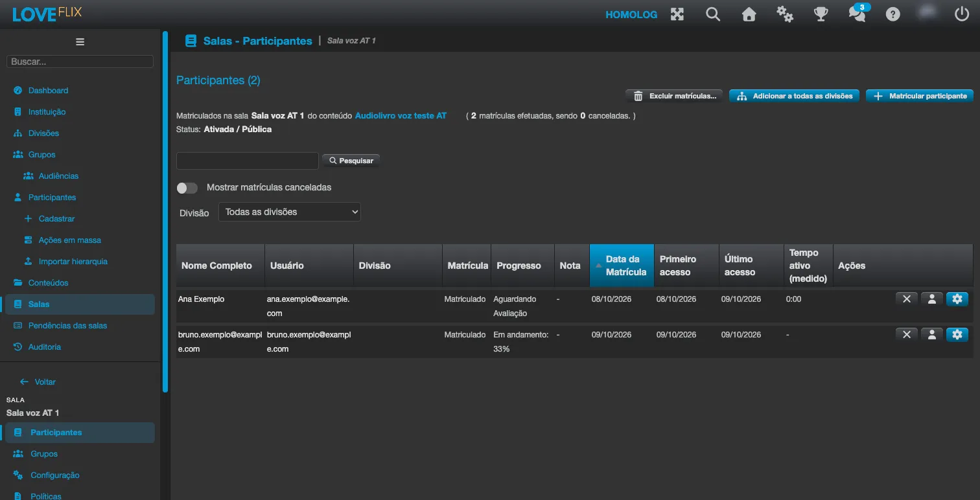Collapse sidebar with hamburger icon
This screenshot has height=500, width=980.
(x=80, y=42)
